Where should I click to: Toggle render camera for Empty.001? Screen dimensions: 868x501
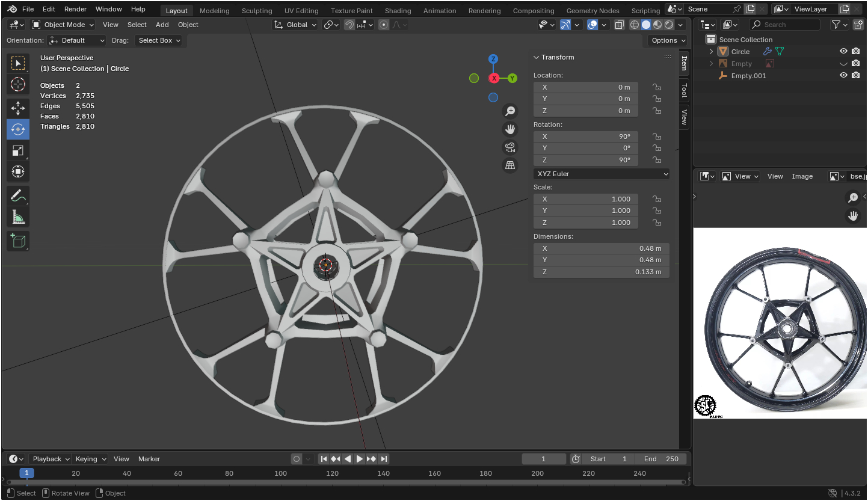855,75
